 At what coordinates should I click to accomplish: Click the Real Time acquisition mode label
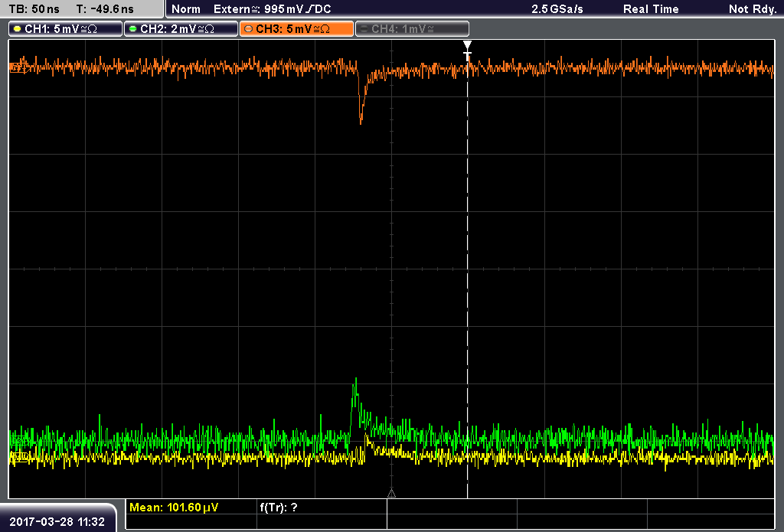click(x=651, y=9)
